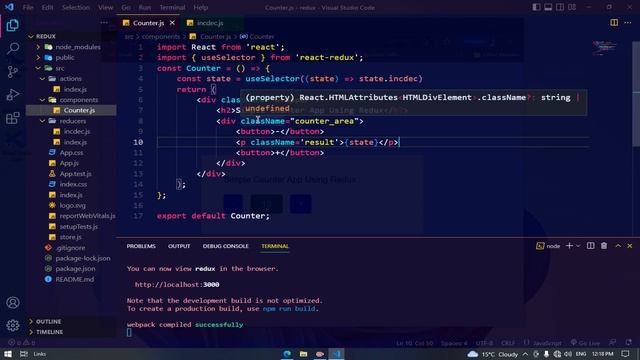Open Go Live in status bar
The height and width of the screenshot is (360, 640).
pyautogui.click(x=585, y=343)
